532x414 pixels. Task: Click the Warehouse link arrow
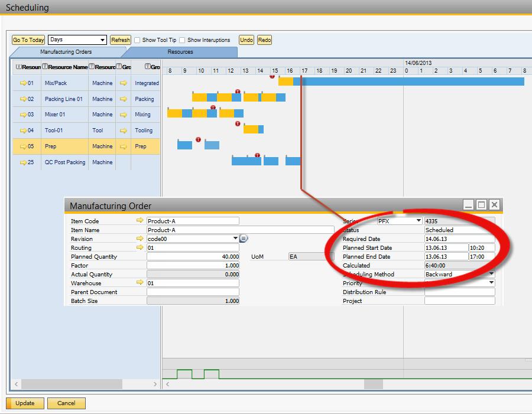coord(140,283)
